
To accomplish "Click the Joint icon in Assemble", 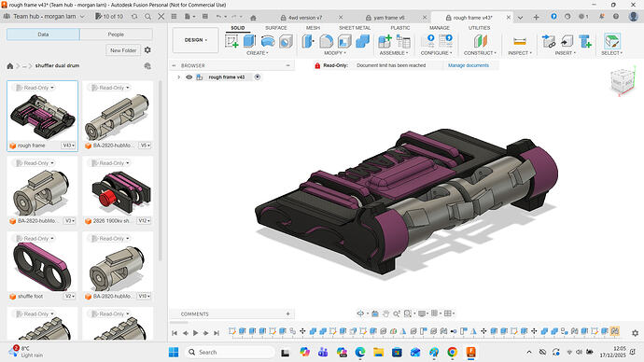I will point(403,41).
